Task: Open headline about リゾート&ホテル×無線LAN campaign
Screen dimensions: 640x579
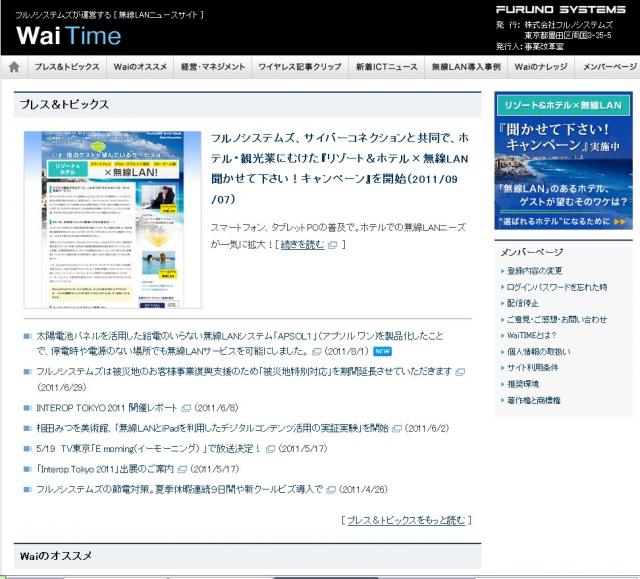Action: (340, 169)
